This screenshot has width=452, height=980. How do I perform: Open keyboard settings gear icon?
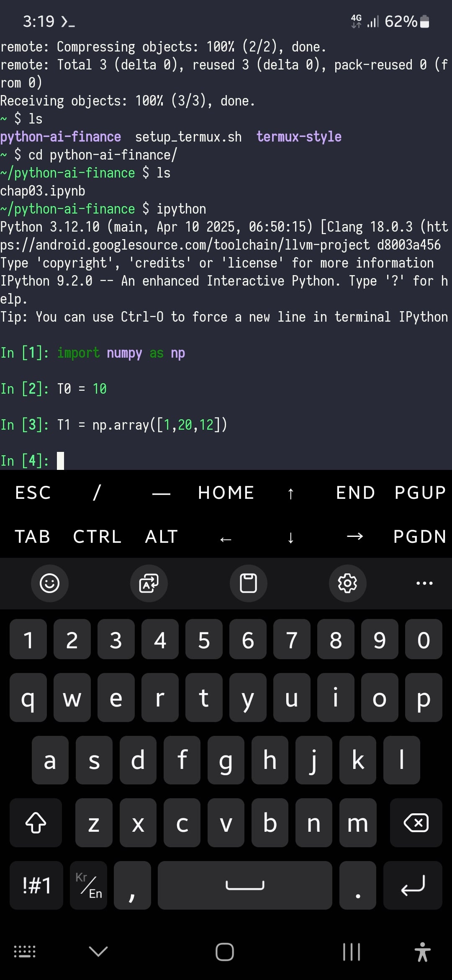(x=347, y=583)
